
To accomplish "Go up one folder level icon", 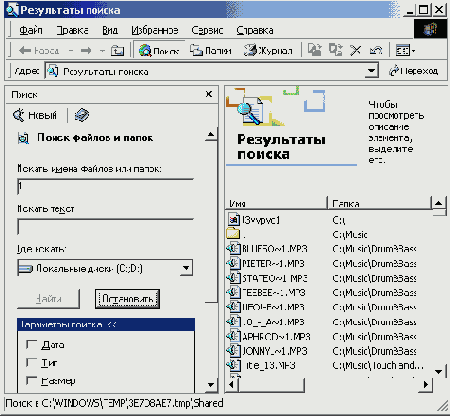I will (x=117, y=51).
